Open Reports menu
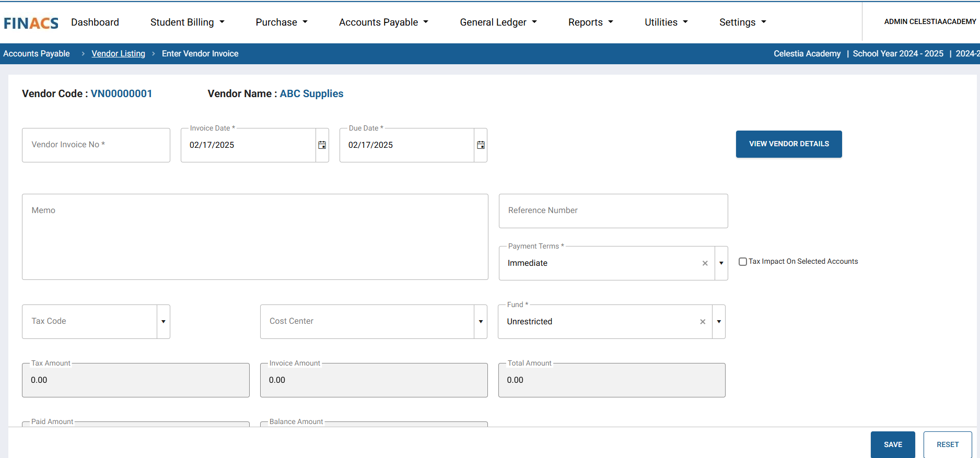The image size is (980, 458). 591,22
